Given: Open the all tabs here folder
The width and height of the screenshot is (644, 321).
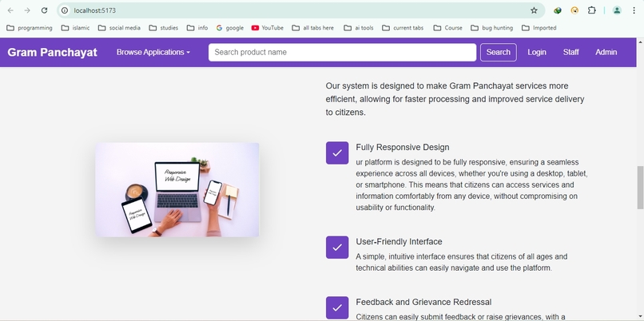Looking at the screenshot, I should (313, 28).
